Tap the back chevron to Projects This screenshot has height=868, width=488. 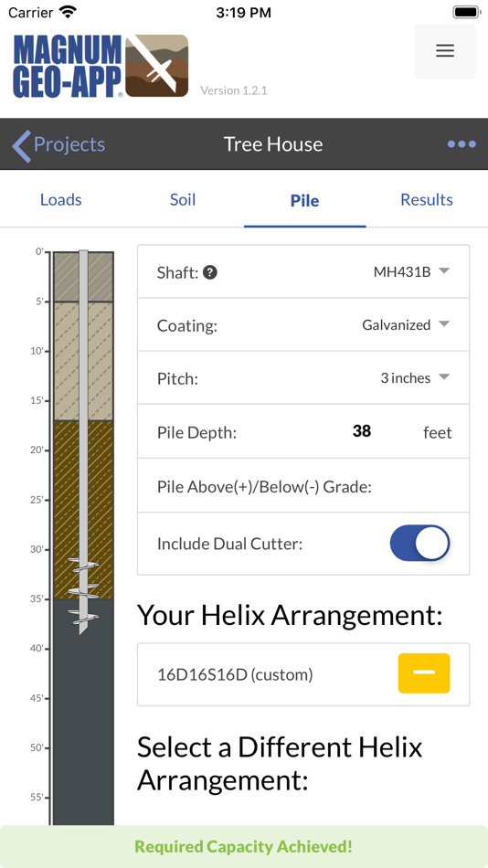coord(22,144)
